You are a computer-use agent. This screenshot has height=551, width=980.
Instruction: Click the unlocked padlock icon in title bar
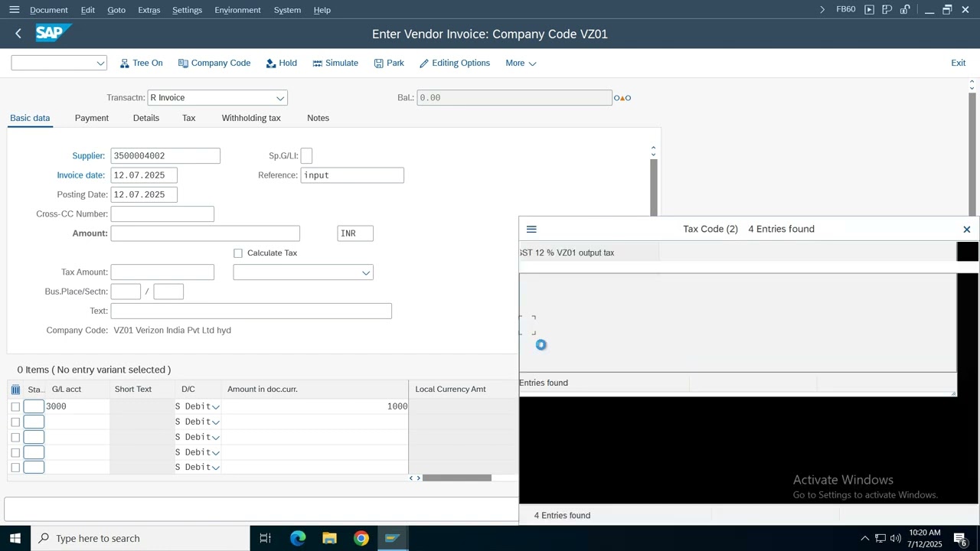[905, 10]
